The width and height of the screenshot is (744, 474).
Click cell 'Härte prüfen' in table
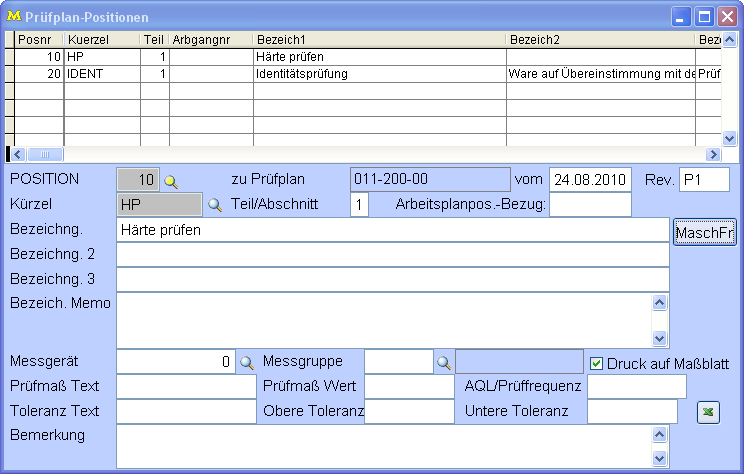coord(380,57)
